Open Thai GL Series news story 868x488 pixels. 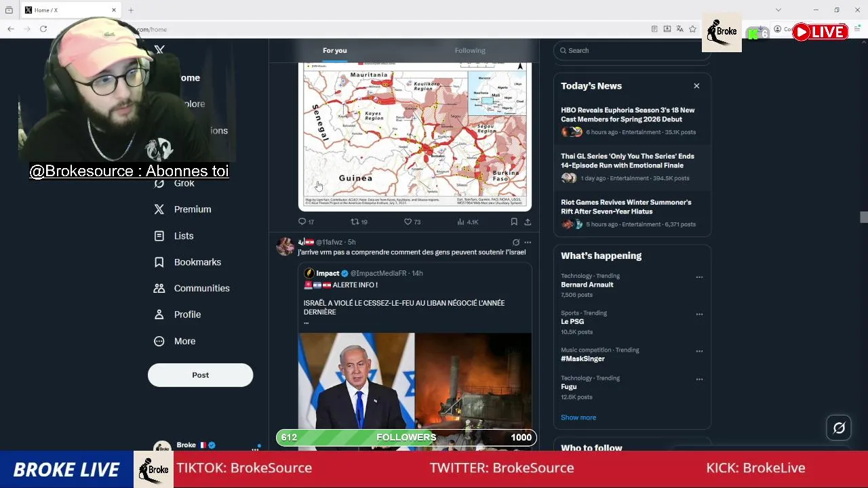[632, 167]
